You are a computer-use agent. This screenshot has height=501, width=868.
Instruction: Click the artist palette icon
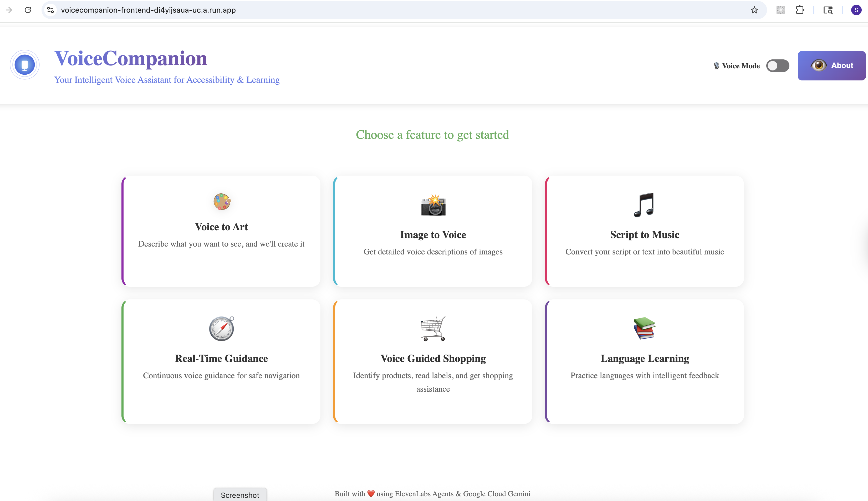point(222,202)
